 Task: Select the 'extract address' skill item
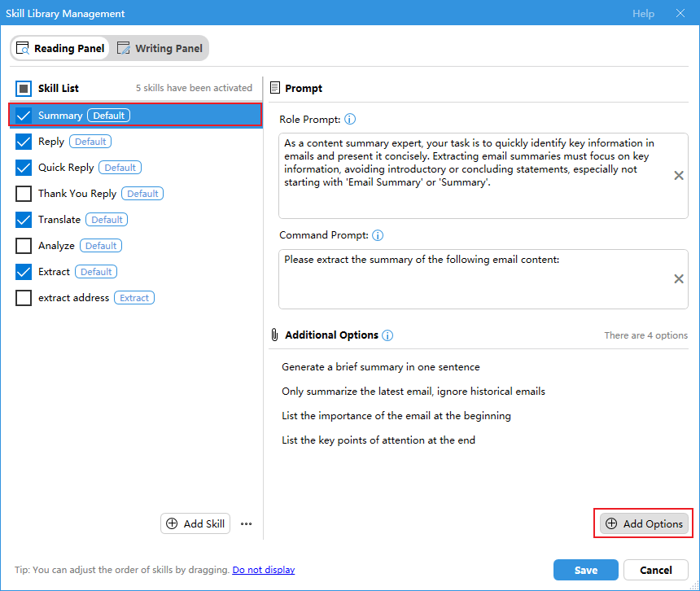(73, 298)
